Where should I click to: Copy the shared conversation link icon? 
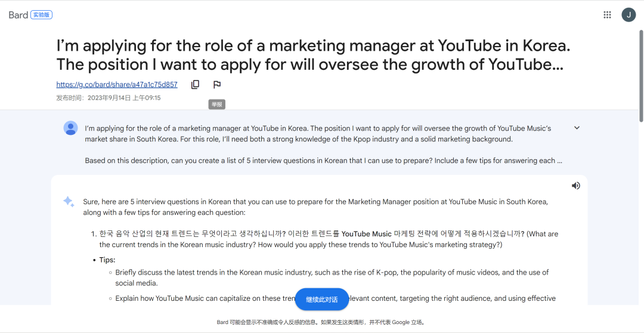[195, 85]
